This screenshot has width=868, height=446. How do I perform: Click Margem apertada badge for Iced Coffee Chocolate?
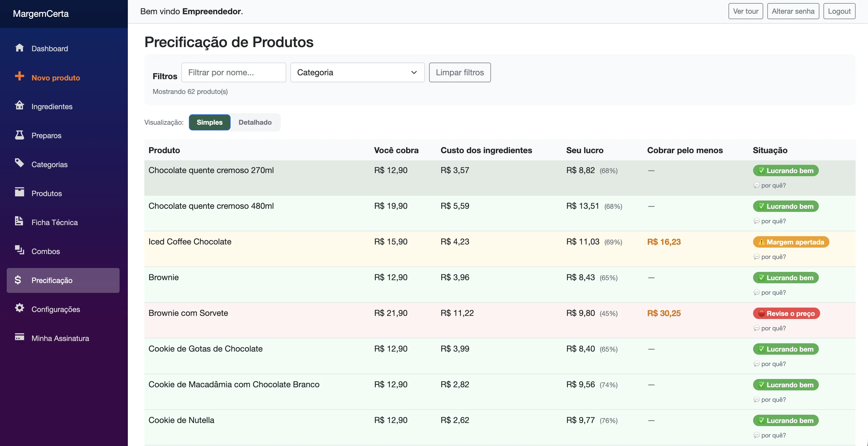pos(791,242)
